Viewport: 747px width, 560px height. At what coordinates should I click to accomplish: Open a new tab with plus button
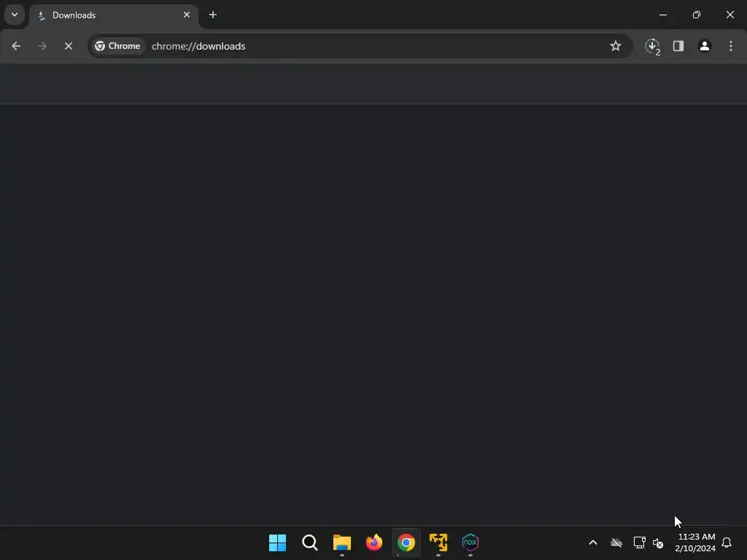click(213, 15)
